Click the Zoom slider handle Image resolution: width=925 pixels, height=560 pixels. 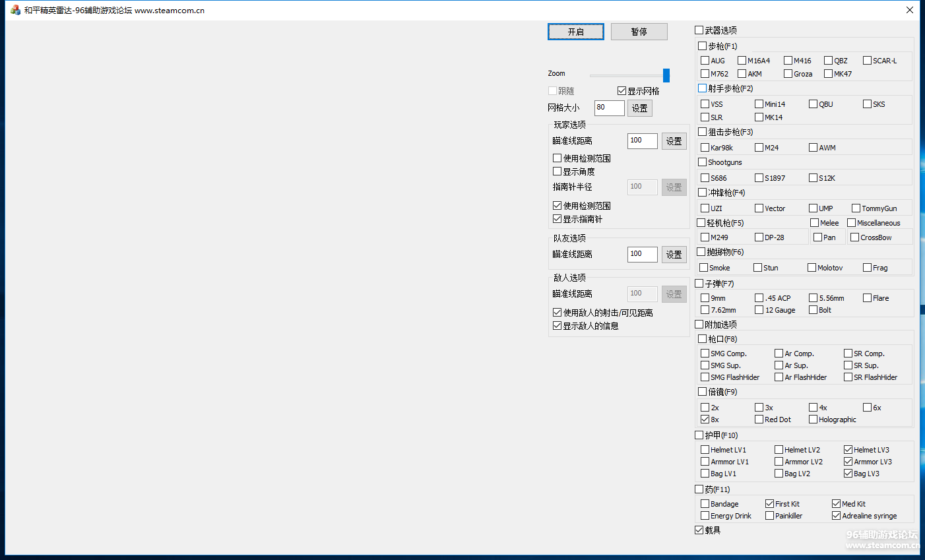pos(666,75)
